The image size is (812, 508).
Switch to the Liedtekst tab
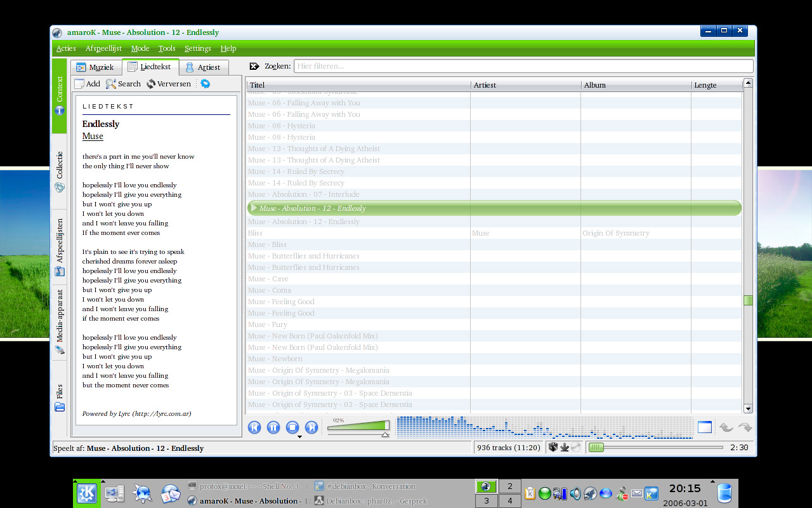[150, 66]
